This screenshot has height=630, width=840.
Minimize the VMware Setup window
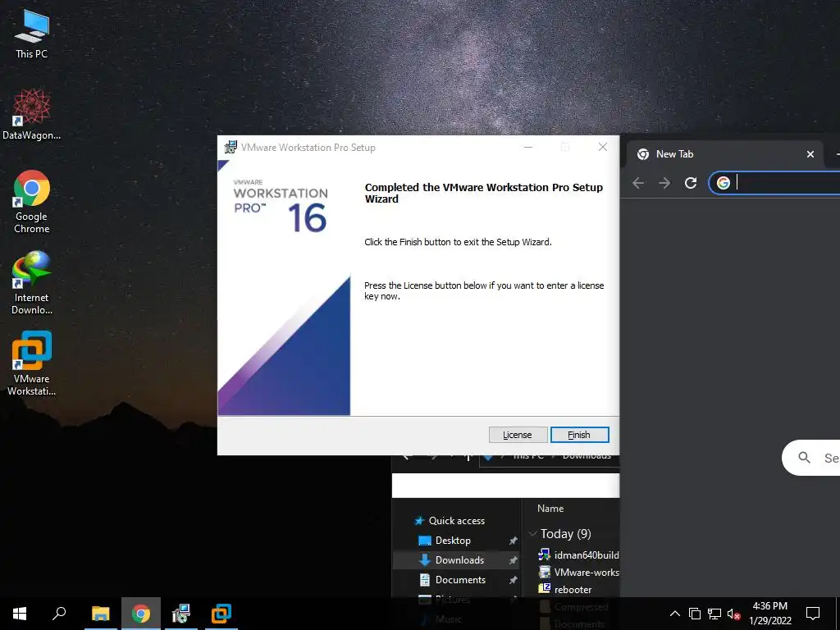pos(528,147)
